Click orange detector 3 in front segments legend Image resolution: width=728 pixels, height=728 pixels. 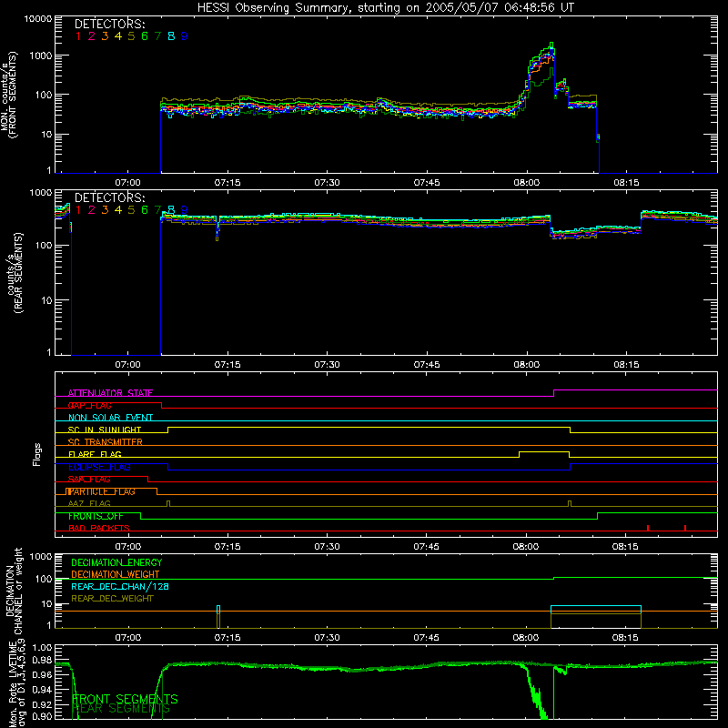coord(105,36)
